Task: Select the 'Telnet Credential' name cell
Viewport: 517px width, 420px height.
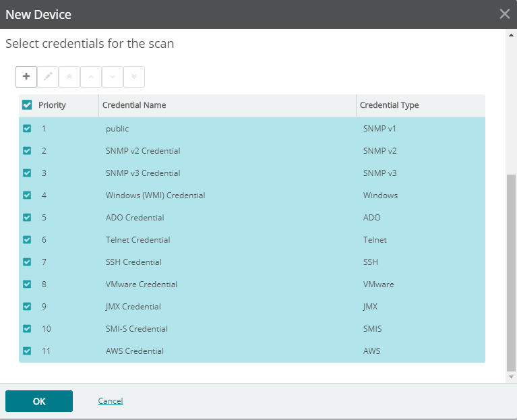Action: (138, 240)
